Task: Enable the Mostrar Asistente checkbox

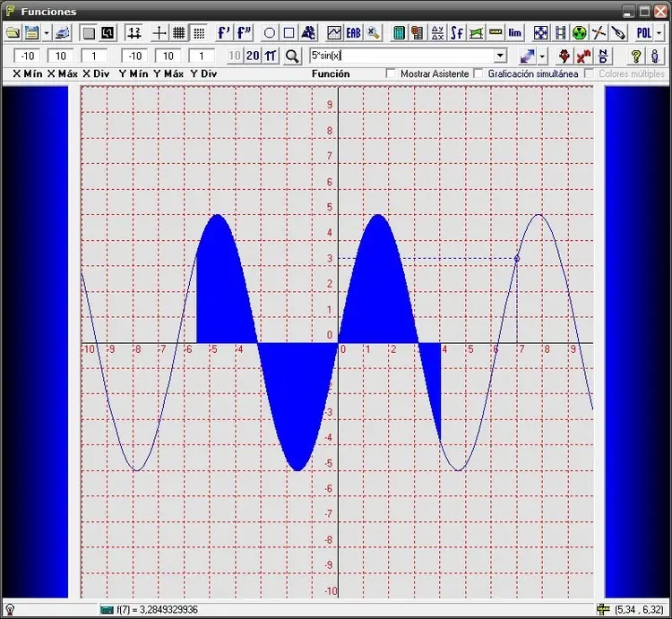Action: tap(391, 73)
